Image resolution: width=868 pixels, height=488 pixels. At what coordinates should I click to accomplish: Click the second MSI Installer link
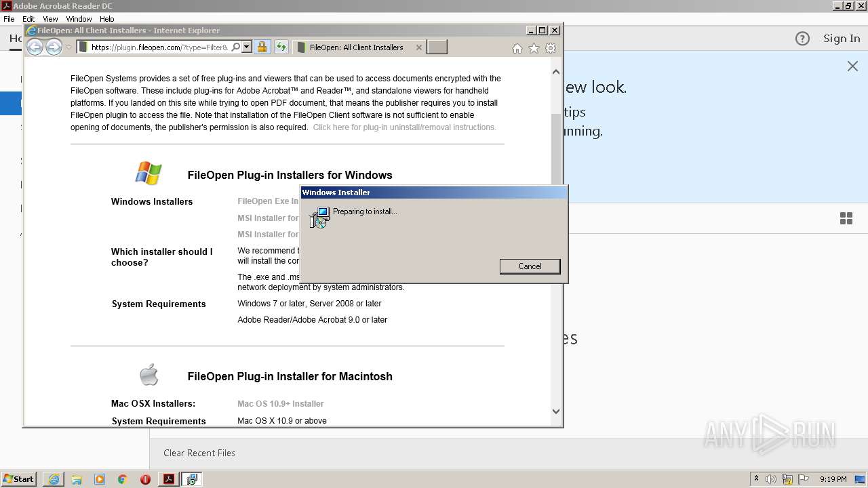click(x=268, y=235)
